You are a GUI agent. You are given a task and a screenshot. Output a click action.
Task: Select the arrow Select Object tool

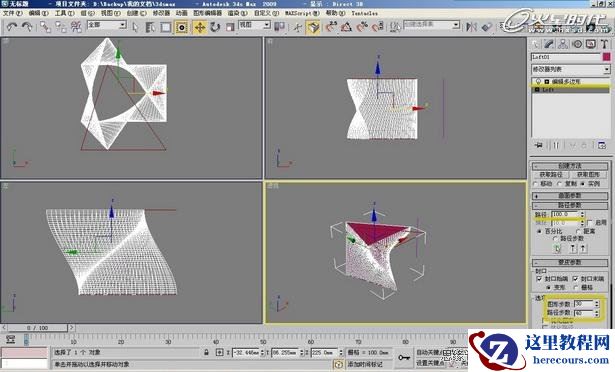[135, 27]
